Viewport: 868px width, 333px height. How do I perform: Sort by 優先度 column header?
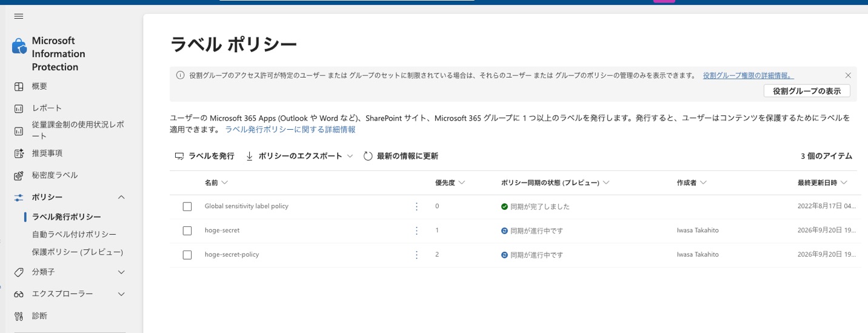[450, 183]
